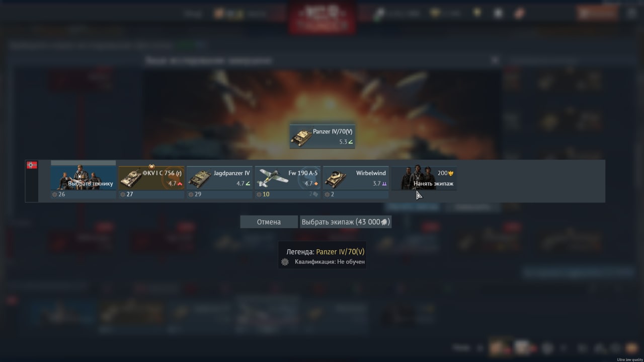Click the gear icon beside crew level 29
This screenshot has width=644, height=362.
(191, 194)
